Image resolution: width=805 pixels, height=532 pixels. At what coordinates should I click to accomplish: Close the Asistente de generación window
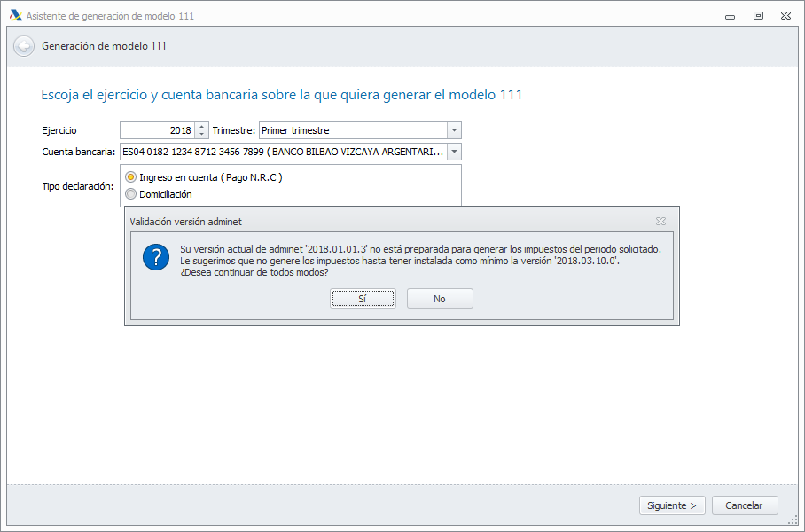(x=785, y=16)
